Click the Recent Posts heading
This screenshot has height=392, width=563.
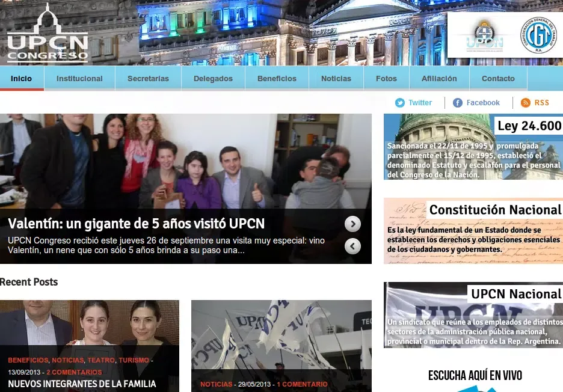(29, 282)
